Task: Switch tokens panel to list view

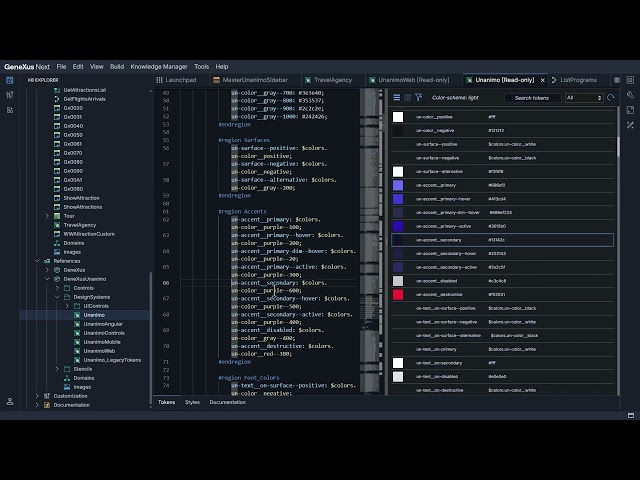Action: click(396, 97)
